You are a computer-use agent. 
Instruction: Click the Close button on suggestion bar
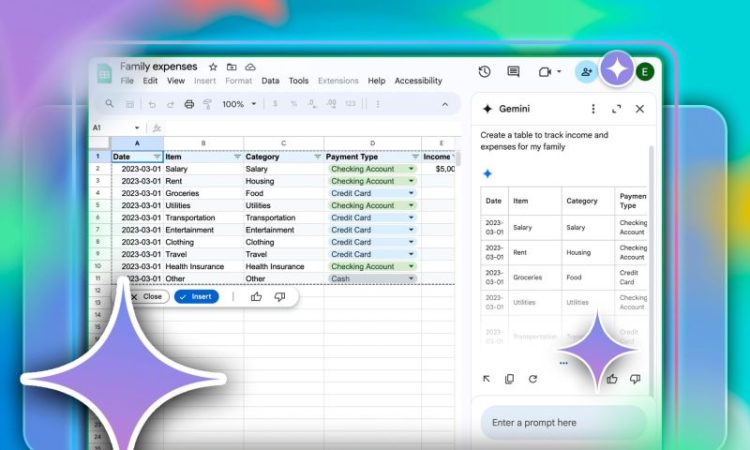147,297
